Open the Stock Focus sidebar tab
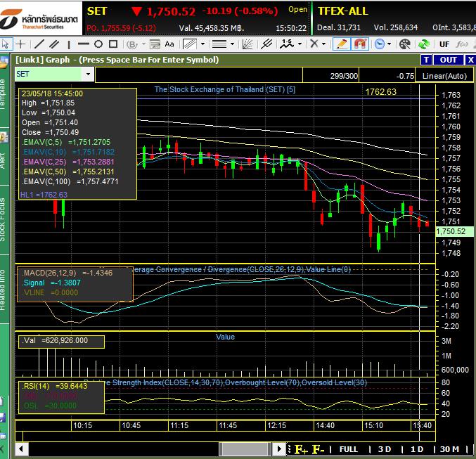The height and width of the screenshot is (459, 476). 4,220
